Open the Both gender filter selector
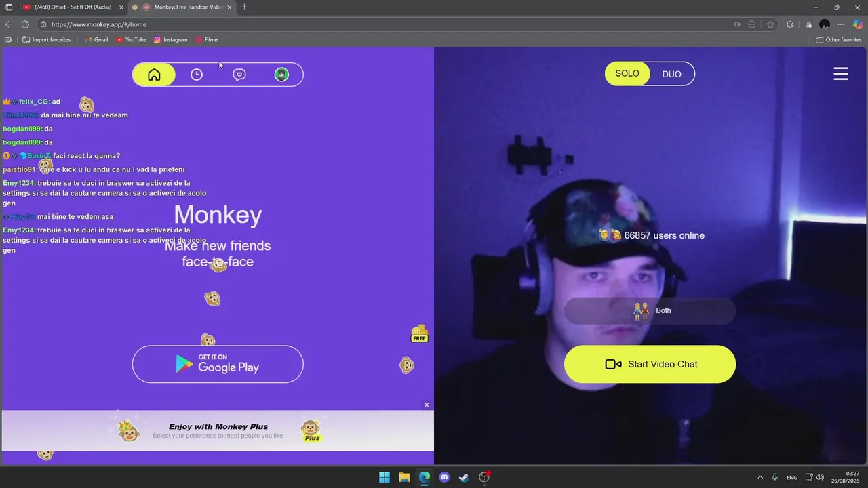The width and height of the screenshot is (868, 488). (x=650, y=310)
